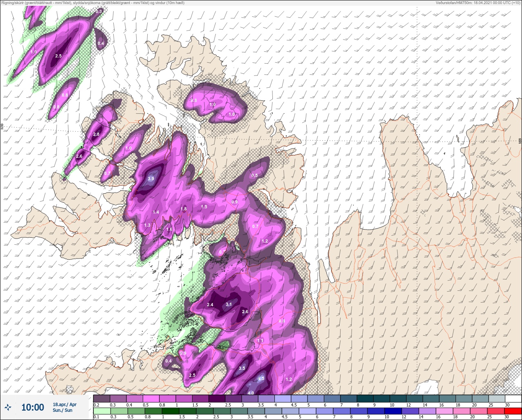Click the 1.6 precipitation value on the map
The image size is (522, 420).
coord(169,229)
